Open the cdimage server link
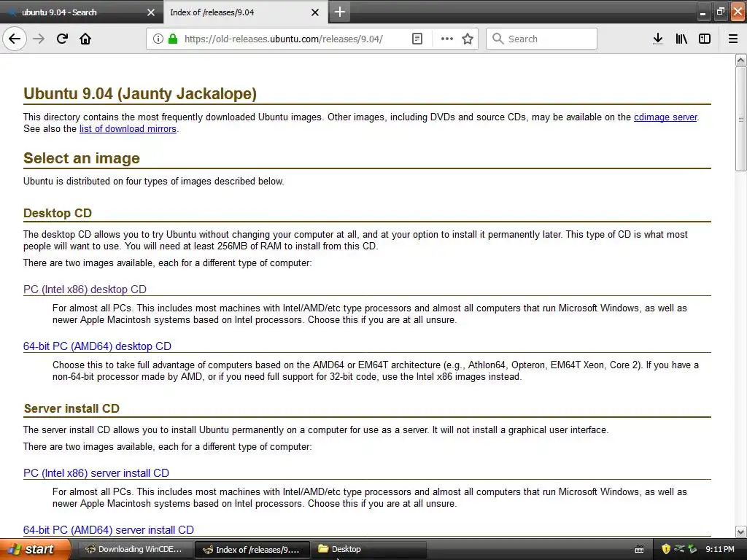Viewport: 747px width, 560px height. click(x=665, y=117)
